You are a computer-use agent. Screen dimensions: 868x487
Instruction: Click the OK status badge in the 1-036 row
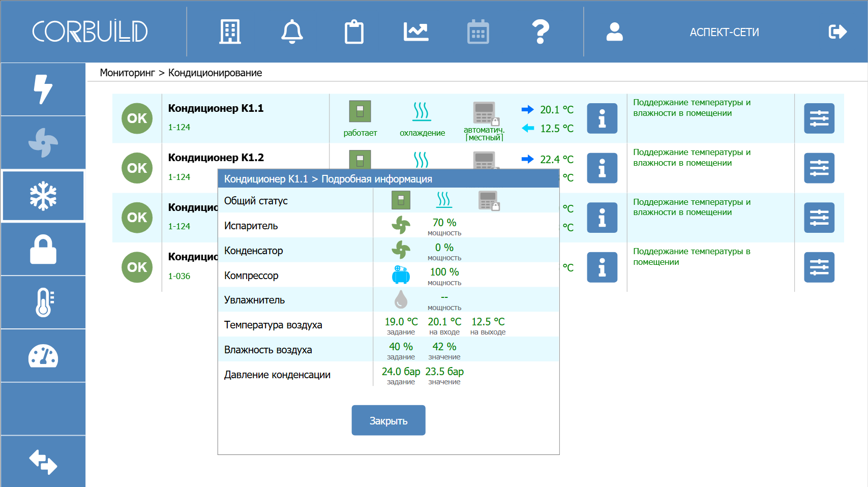click(137, 267)
